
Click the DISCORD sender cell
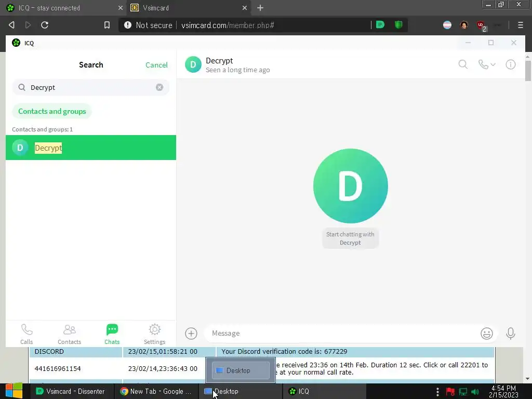click(76, 352)
